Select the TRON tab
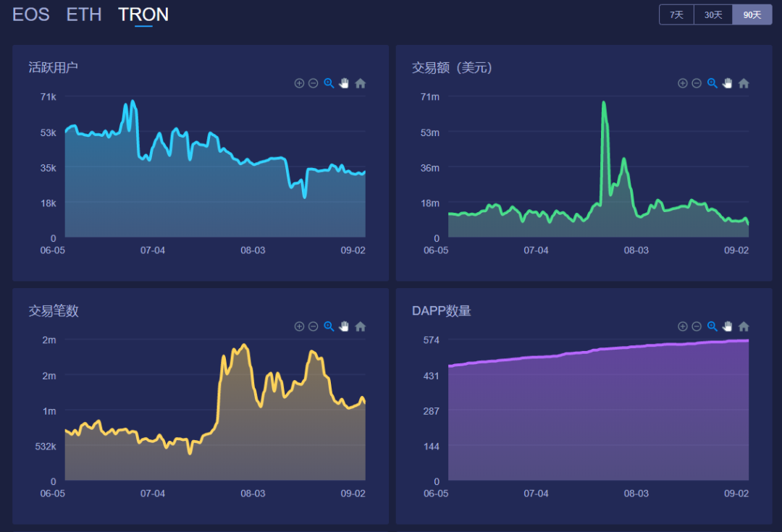 coord(143,14)
